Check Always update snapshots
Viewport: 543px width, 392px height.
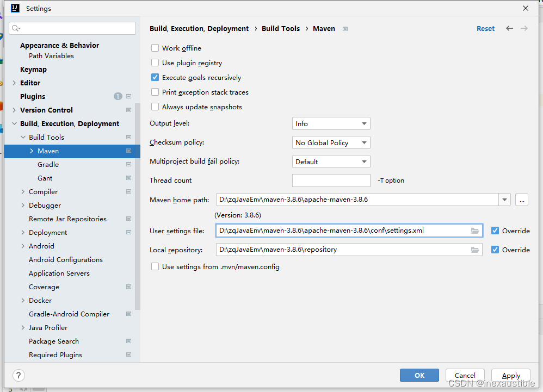[x=155, y=107]
